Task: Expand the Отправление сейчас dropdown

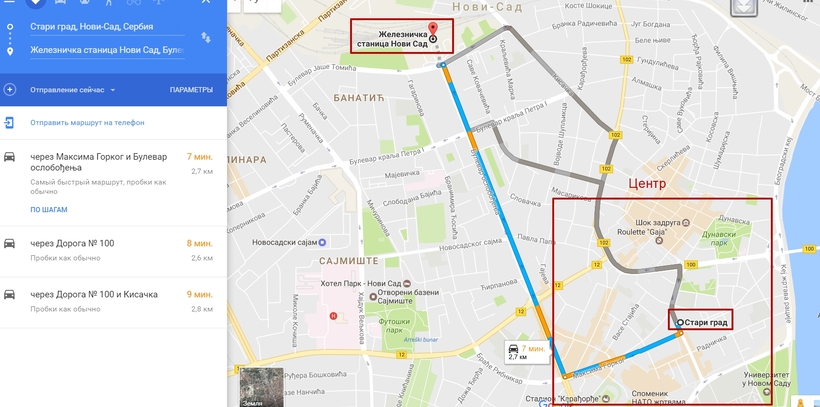Action: pos(72,90)
